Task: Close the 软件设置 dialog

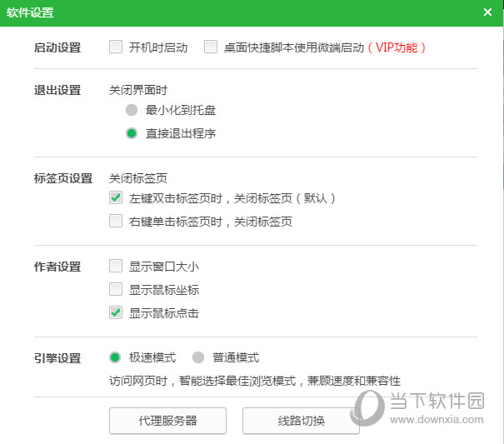Action: pos(487,12)
